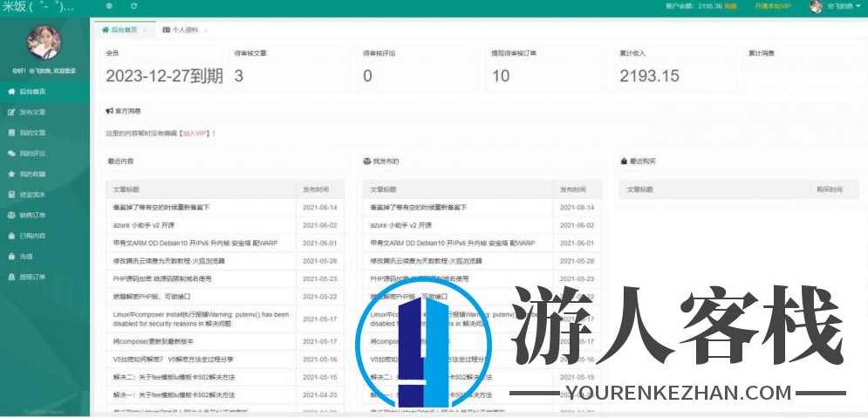Open the Linux中composer install article in 最近内容
The height and width of the screenshot is (418, 868).
[201, 319]
